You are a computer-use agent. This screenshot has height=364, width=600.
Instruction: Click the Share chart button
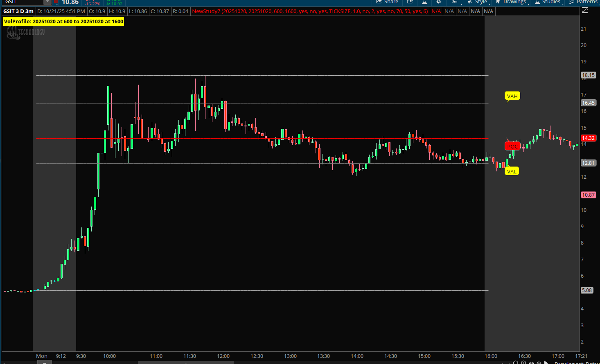tap(387, 2)
